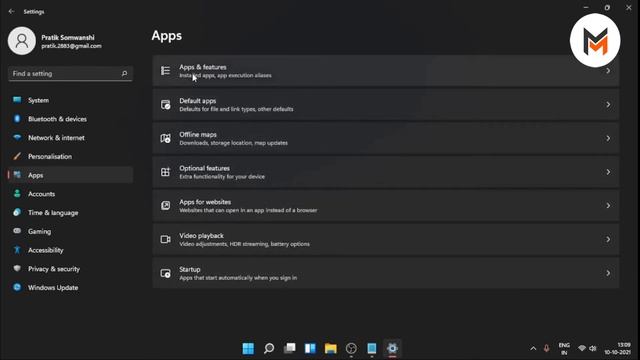Select Accessibility in the sidebar

70,250
